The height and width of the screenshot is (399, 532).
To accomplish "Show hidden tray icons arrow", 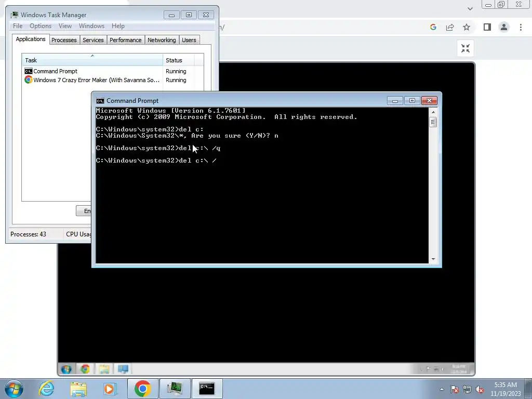I will pyautogui.click(x=442, y=389).
